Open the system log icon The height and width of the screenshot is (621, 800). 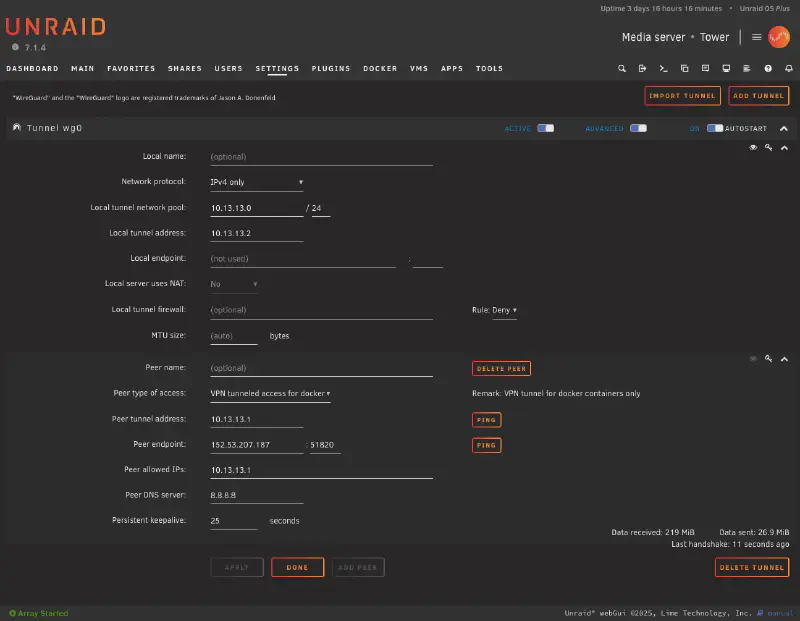tap(747, 68)
